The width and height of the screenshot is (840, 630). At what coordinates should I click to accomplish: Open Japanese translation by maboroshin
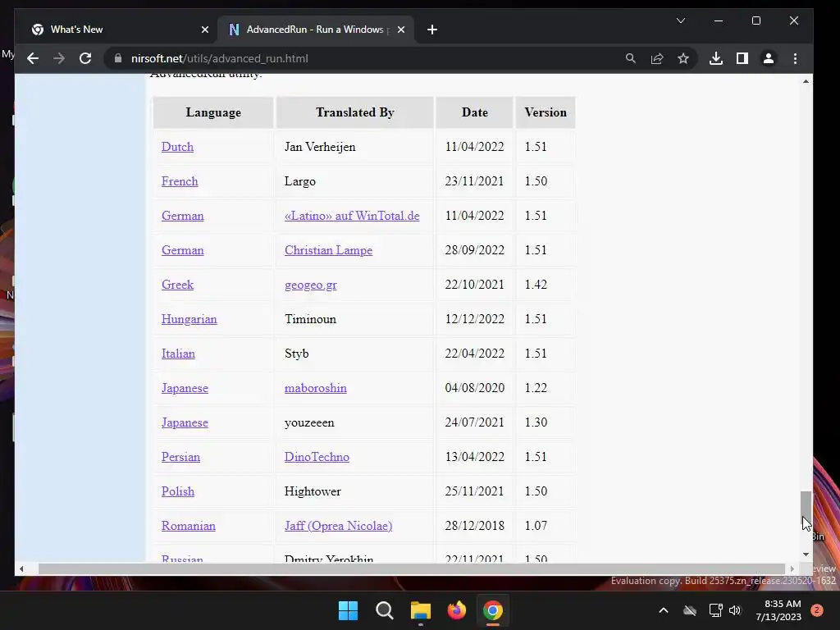[x=185, y=388]
